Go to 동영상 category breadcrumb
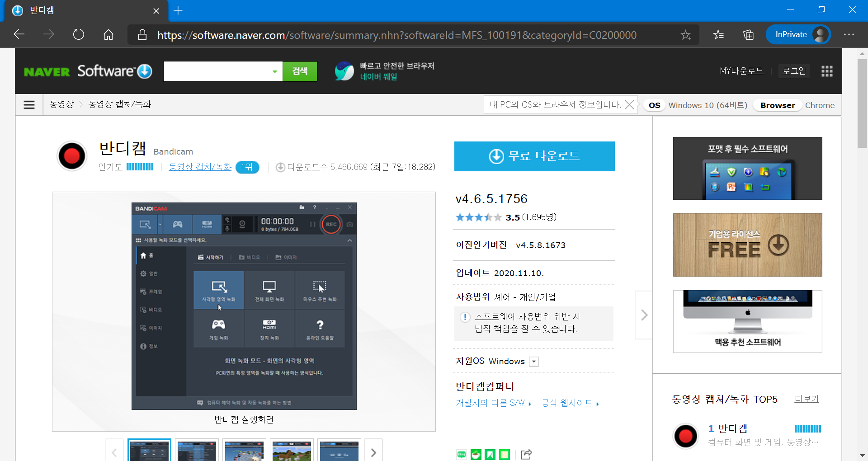 (61, 104)
